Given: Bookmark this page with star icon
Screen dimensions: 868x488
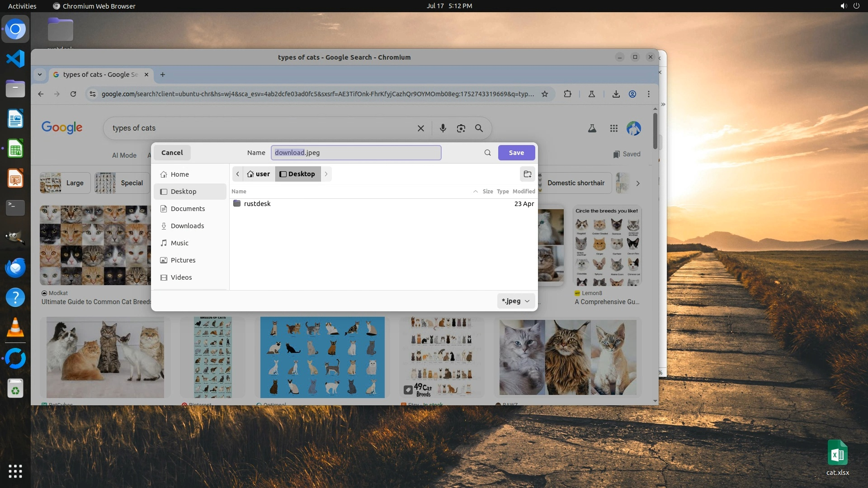Looking at the screenshot, I should coord(545,94).
